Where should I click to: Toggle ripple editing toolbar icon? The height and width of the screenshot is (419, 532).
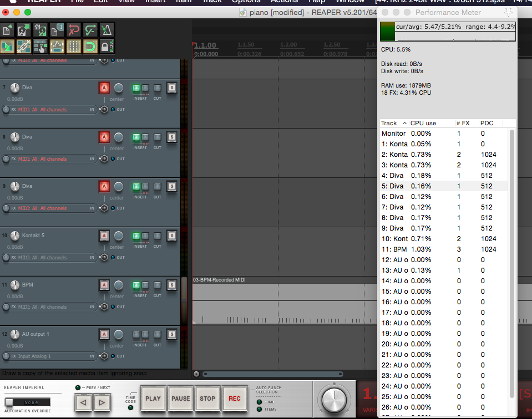pyautogui.click(x=40, y=47)
